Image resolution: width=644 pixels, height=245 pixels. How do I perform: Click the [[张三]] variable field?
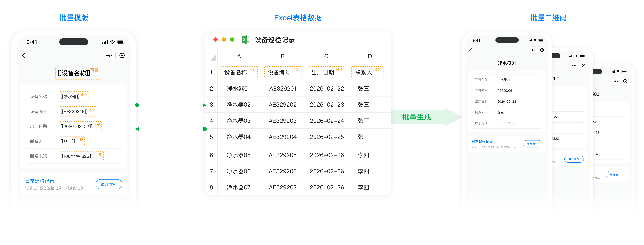coord(72,141)
